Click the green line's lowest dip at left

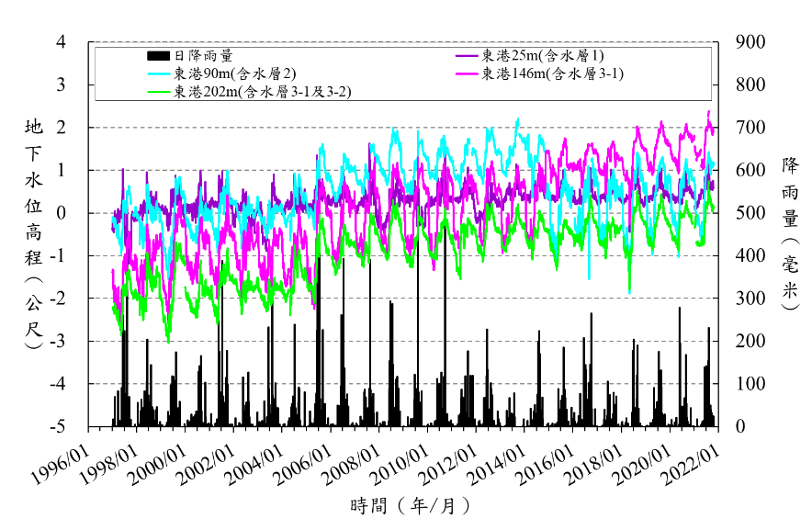[x=168, y=342]
